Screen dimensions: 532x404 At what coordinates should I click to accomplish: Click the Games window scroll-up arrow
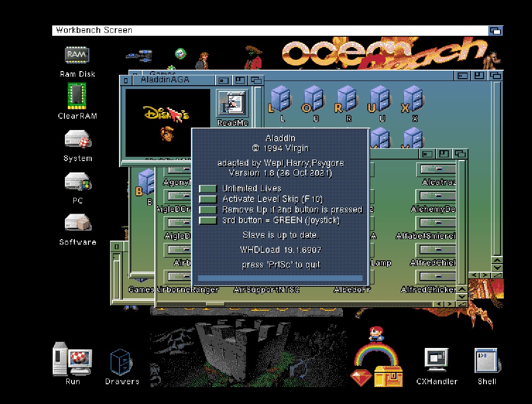click(497, 260)
